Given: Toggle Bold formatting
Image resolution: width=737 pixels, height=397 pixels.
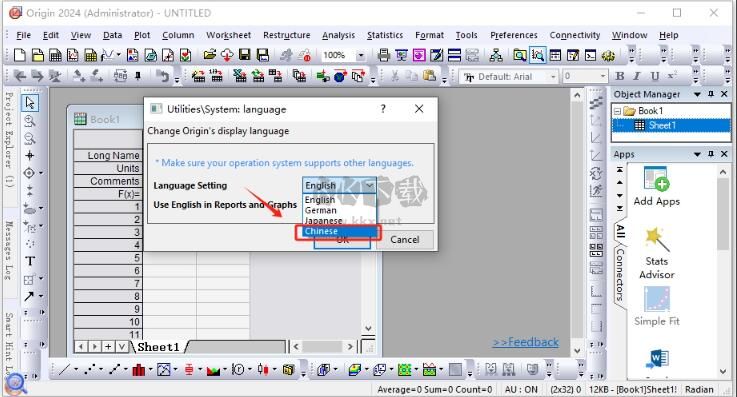Looking at the screenshot, I should (620, 76).
